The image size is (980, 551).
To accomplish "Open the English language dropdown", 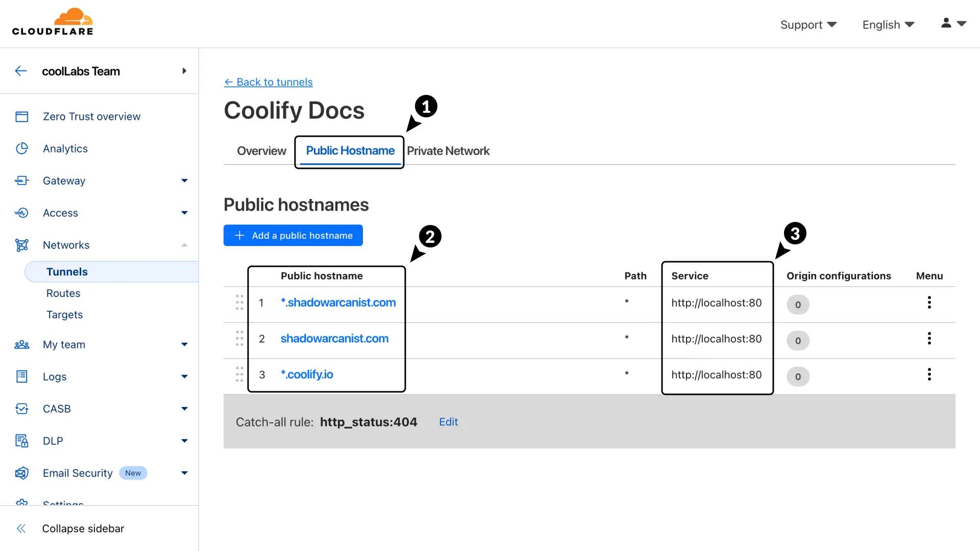I will click(x=888, y=24).
